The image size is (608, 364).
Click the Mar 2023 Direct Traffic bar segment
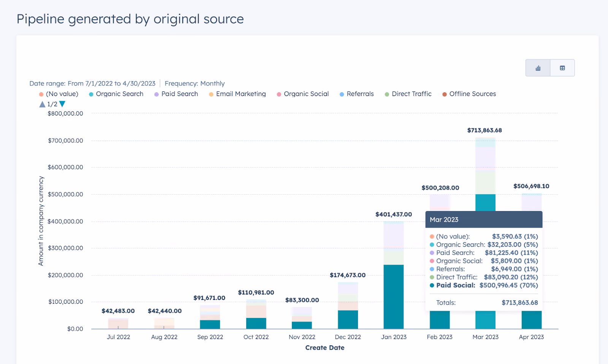(x=485, y=183)
